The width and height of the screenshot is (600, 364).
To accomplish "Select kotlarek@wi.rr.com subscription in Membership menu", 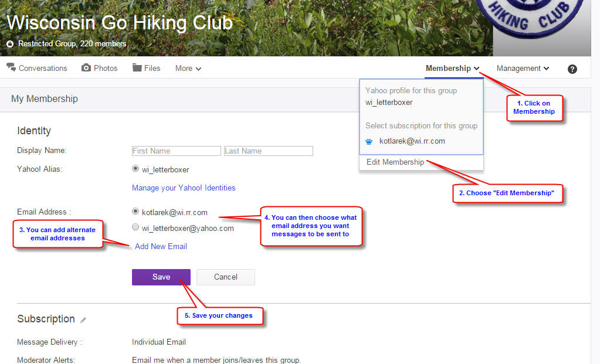I will coord(412,141).
